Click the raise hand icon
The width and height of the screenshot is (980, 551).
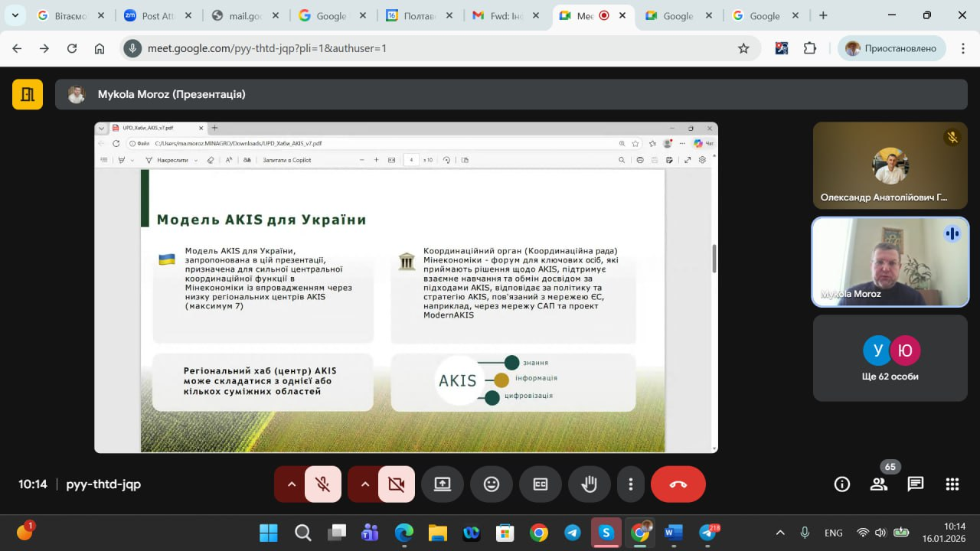tap(590, 484)
